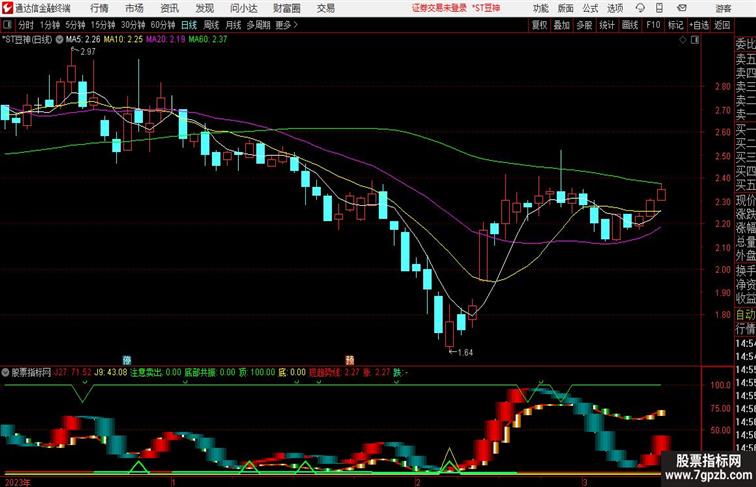Open the 资讯 menu
The width and height of the screenshot is (756, 487).
coord(169,8)
